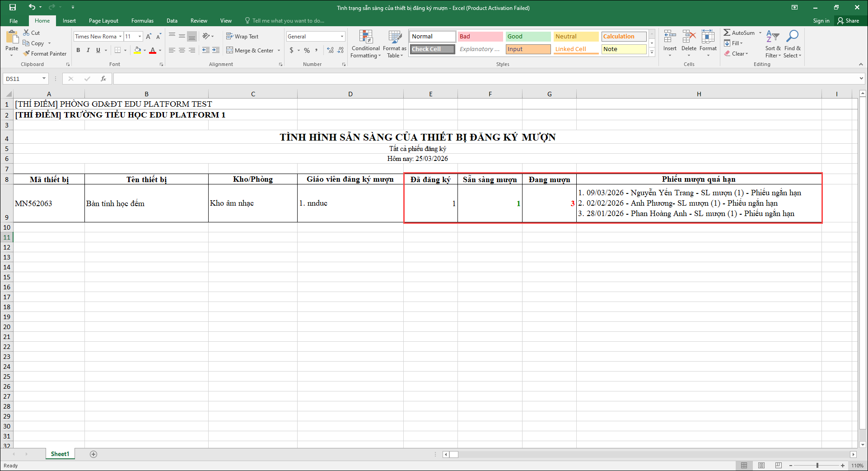Undo the last action
Viewport: 868px width, 471px height.
coord(32,7)
